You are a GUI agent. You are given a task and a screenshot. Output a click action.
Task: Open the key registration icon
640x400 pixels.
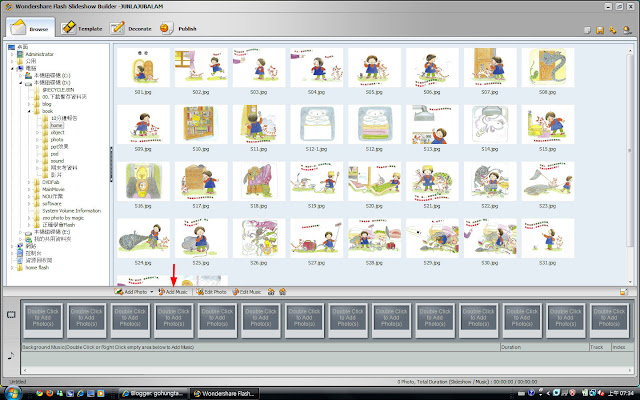(x=613, y=30)
